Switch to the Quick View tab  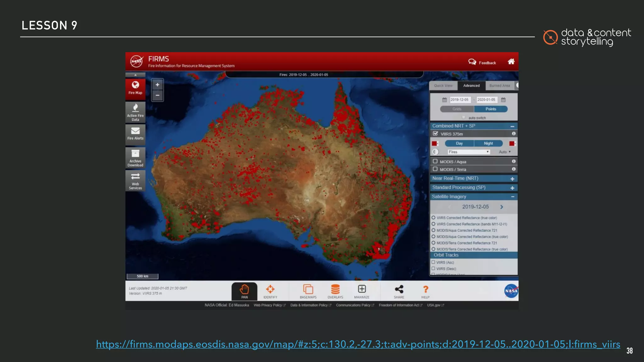[443, 85]
